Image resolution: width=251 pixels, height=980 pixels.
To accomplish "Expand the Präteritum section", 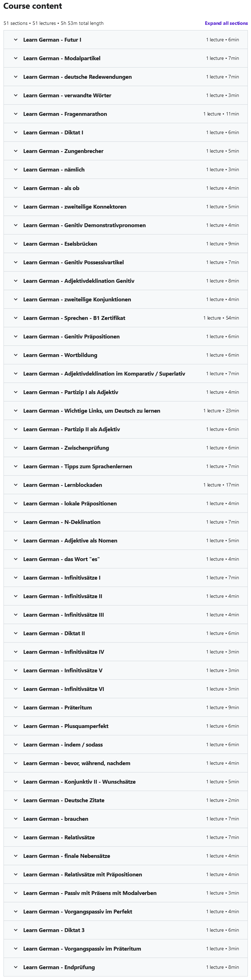I will click(x=125, y=708).
